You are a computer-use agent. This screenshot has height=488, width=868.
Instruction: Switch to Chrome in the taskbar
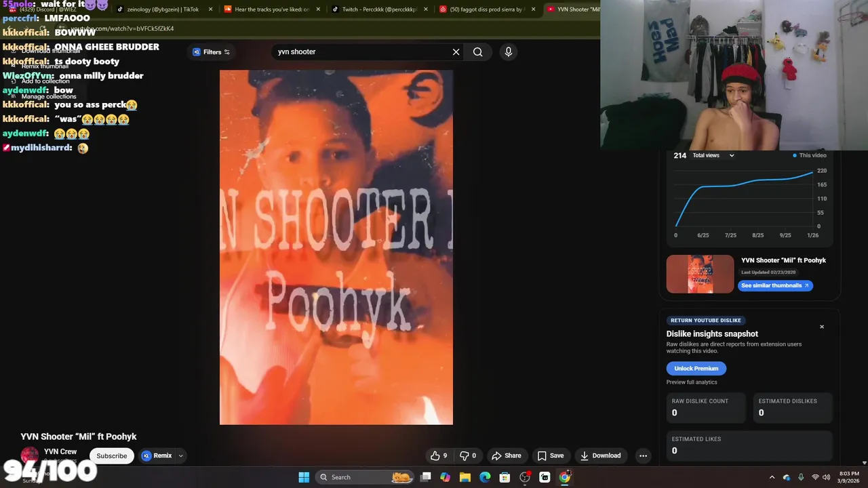tap(565, 477)
